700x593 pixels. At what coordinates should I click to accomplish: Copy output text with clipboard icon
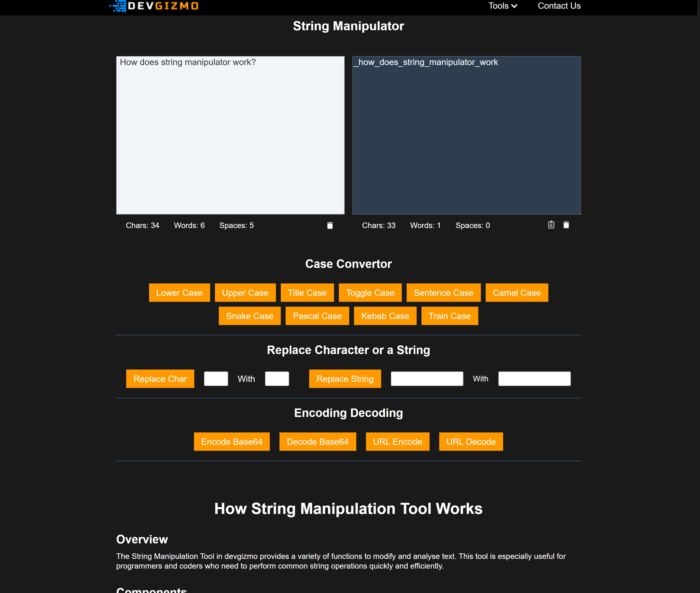pyautogui.click(x=551, y=225)
